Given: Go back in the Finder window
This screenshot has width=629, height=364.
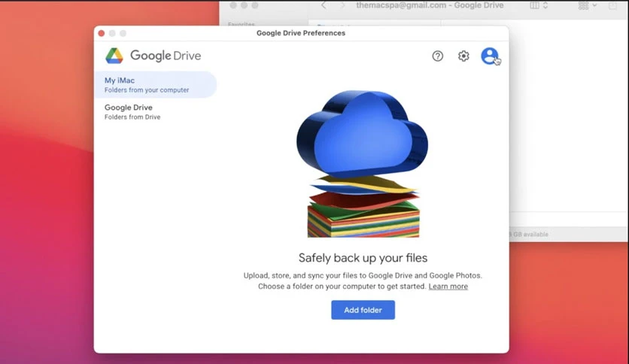Looking at the screenshot, I should (324, 5).
